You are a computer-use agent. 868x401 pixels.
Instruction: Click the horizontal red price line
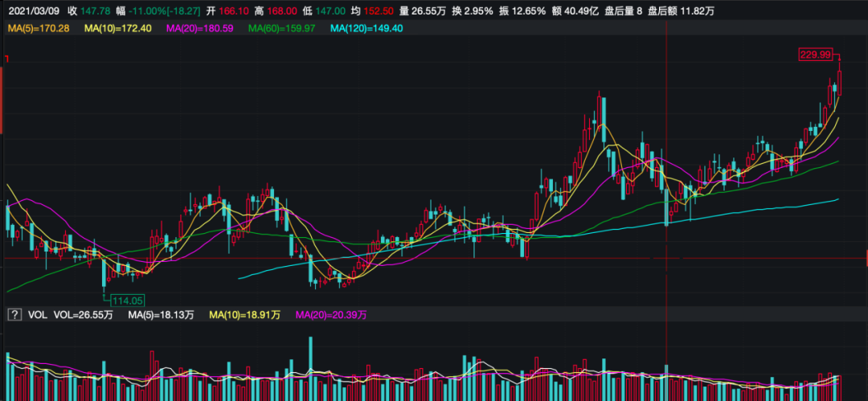coord(432,258)
